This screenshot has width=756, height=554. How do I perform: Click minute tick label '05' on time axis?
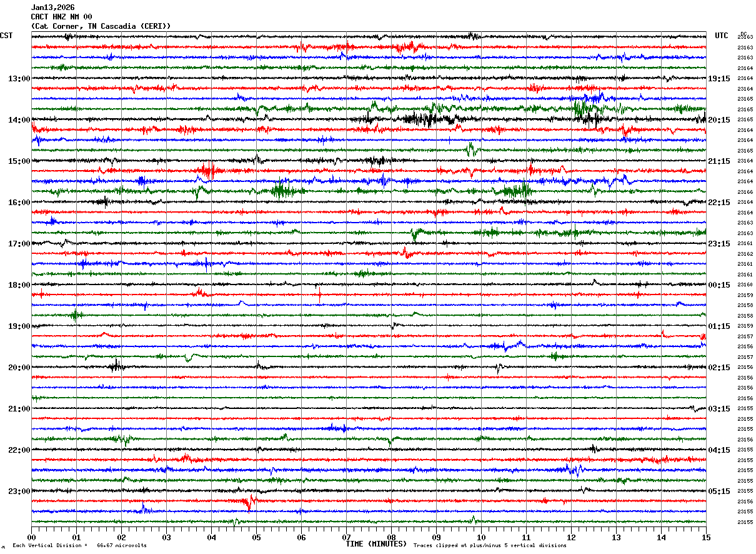[x=256, y=537]
